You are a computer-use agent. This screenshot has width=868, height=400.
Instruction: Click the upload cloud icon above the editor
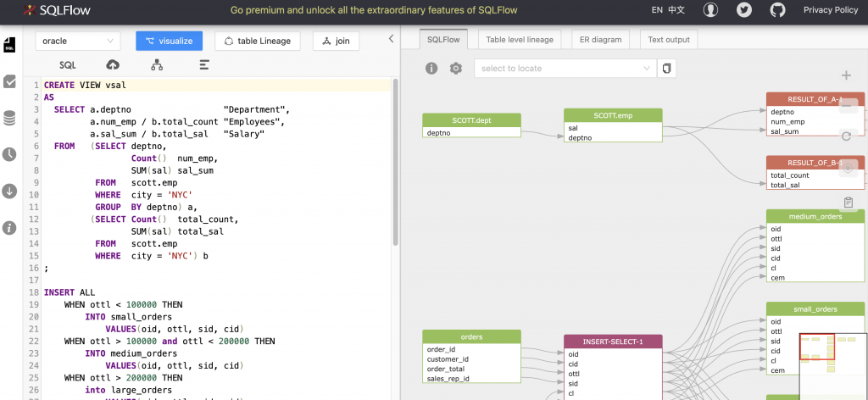point(113,65)
